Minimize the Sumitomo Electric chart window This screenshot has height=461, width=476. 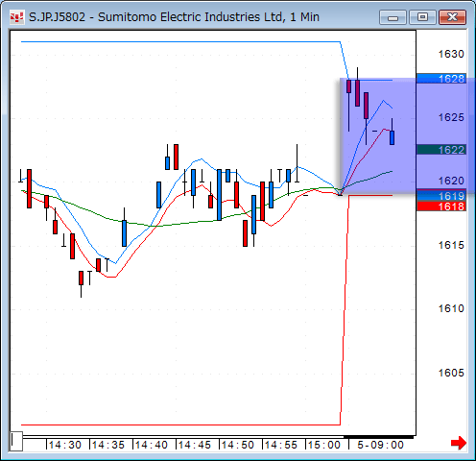[x=393, y=17]
